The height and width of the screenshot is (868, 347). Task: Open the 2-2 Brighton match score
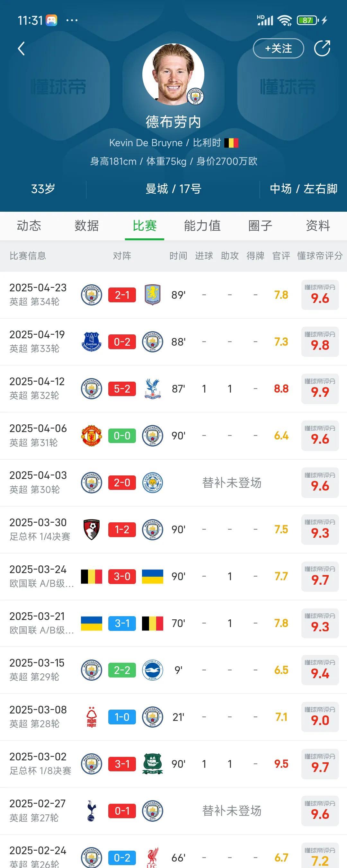(x=122, y=670)
